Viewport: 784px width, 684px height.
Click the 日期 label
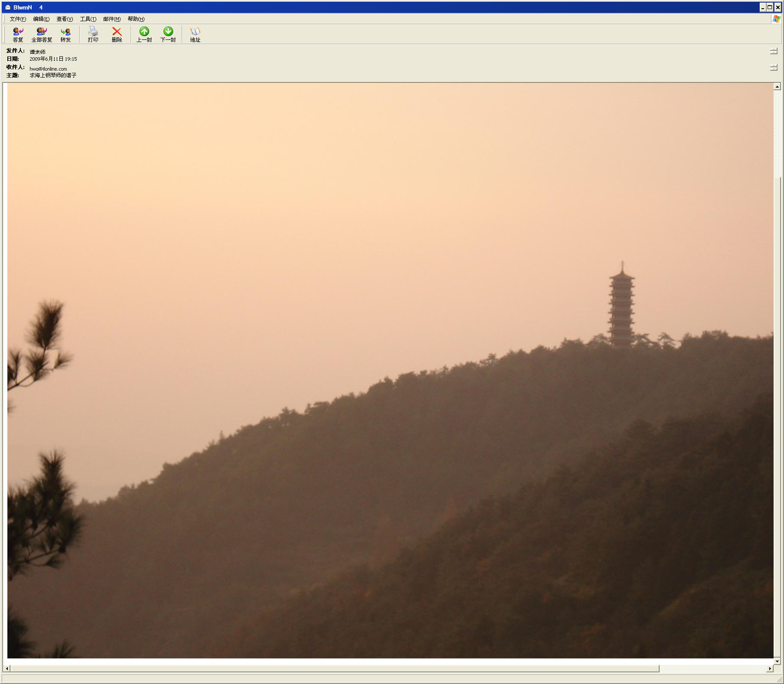click(13, 59)
